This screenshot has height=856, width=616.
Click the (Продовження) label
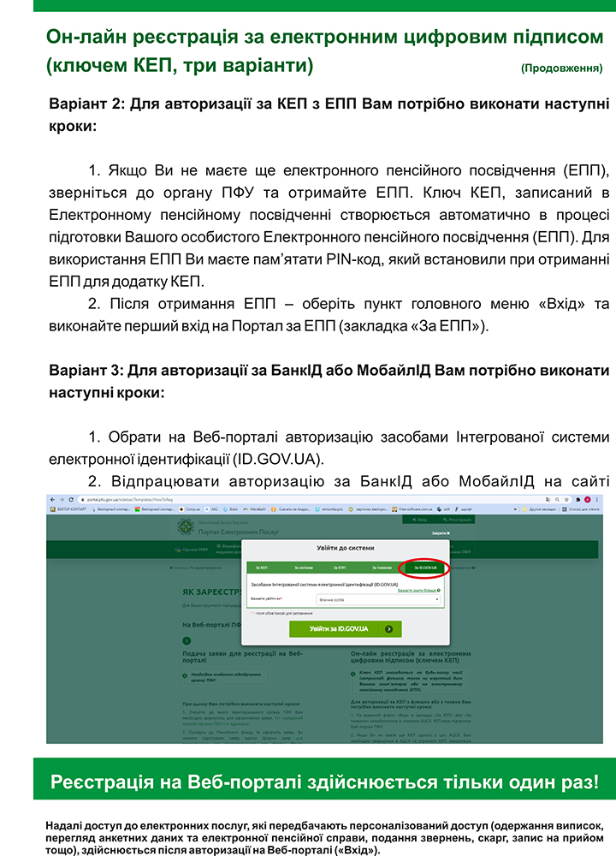coord(561,68)
